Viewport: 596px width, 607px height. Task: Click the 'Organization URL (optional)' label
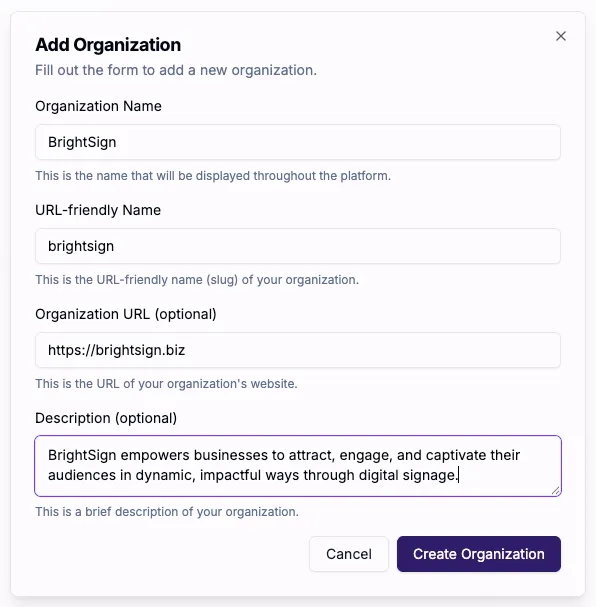pyautogui.click(x=126, y=314)
